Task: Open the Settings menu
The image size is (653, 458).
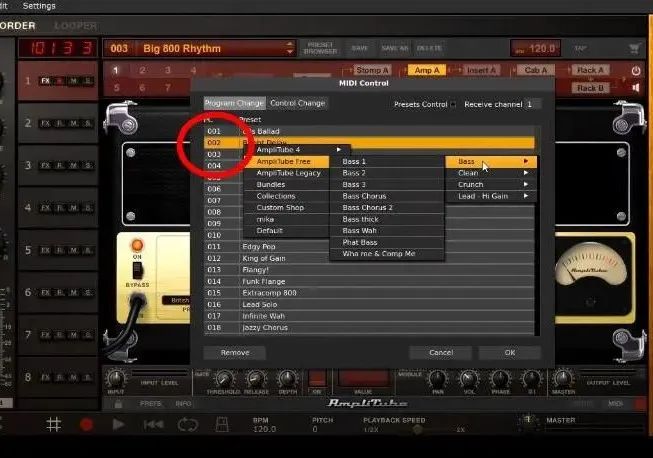Action: 39,6
